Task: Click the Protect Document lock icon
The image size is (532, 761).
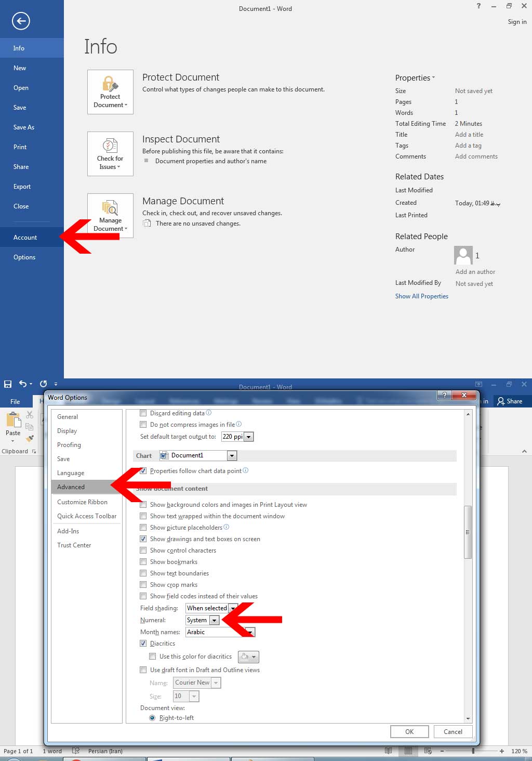Action: 110,84
